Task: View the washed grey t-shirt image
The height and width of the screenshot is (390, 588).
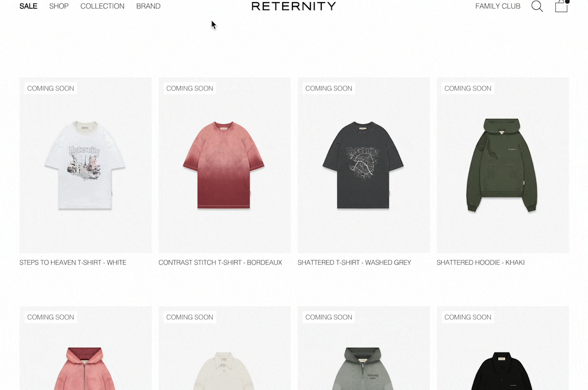Action: point(364,165)
